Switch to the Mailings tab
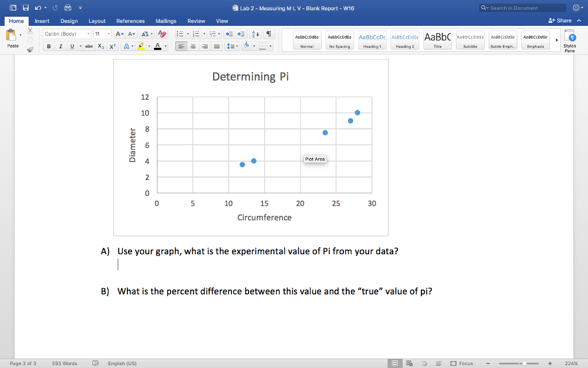The image size is (588, 368). coord(165,21)
